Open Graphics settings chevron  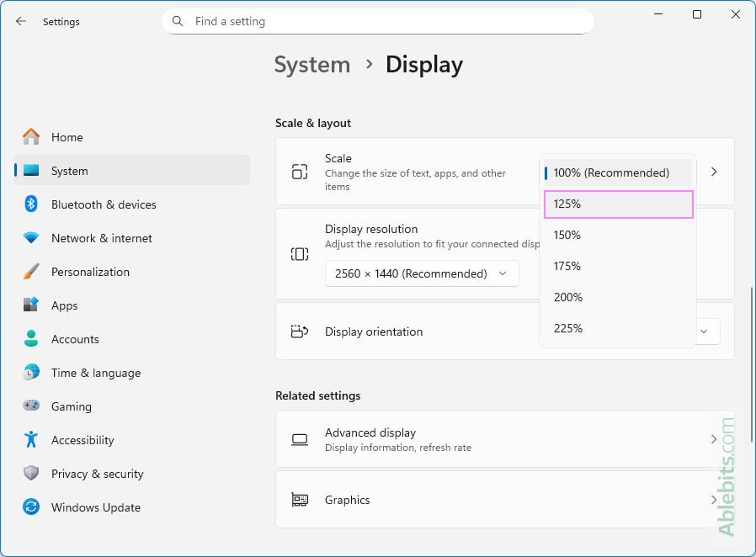(714, 500)
